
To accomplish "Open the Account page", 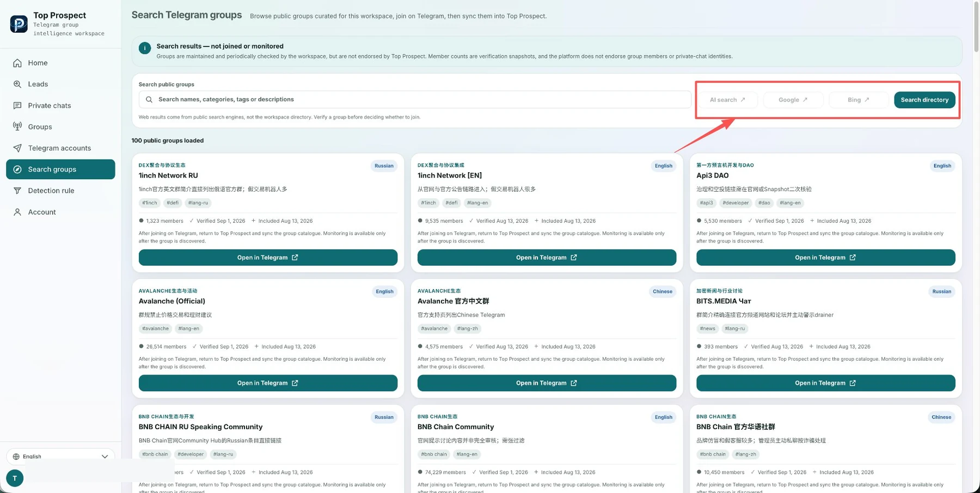I will pyautogui.click(x=60, y=212).
